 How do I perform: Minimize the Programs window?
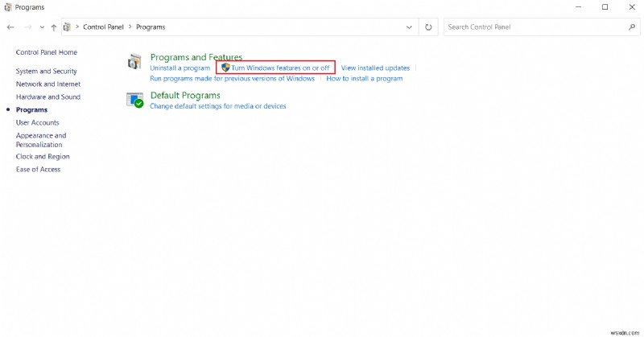click(578, 7)
